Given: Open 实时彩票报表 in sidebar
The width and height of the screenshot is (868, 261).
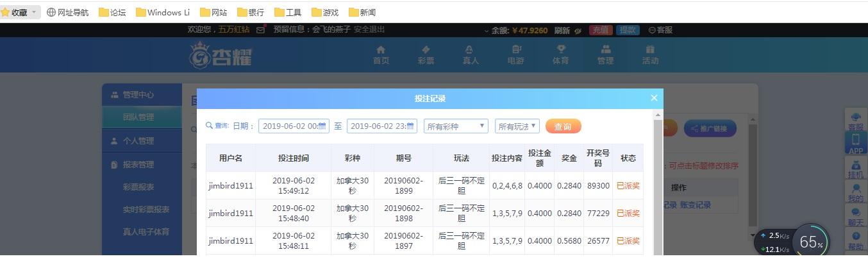Looking at the screenshot, I should [x=146, y=210].
